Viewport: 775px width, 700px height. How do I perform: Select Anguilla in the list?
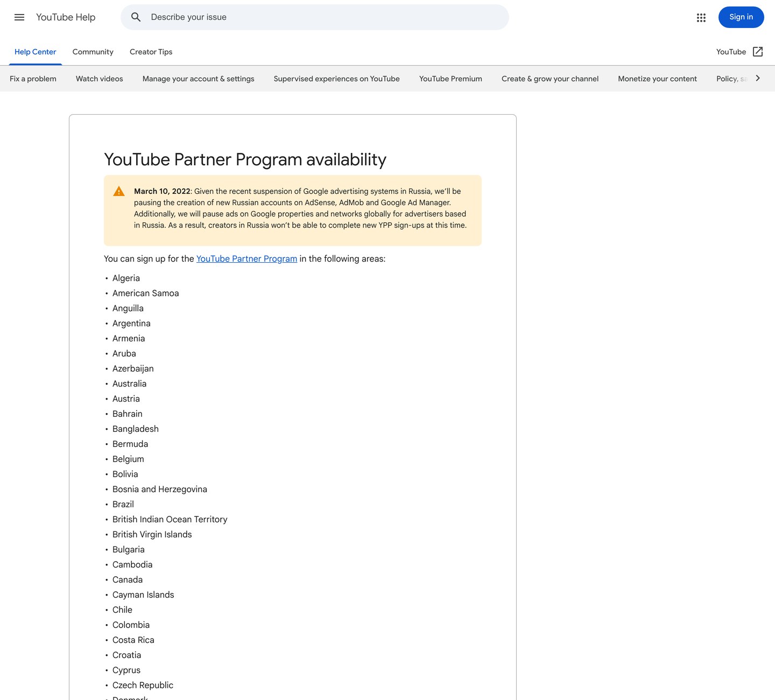(128, 308)
